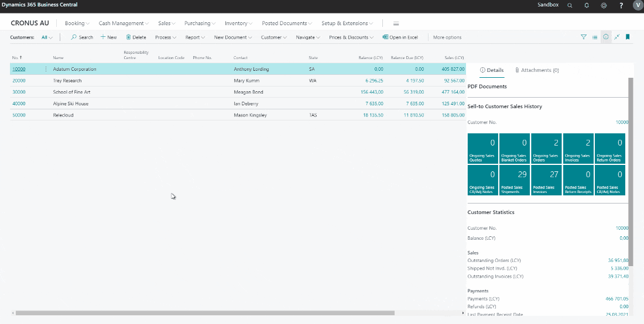This screenshot has width=644, height=324.
Task: Click the horizontal scrollbar right arrow
Action: point(463,313)
